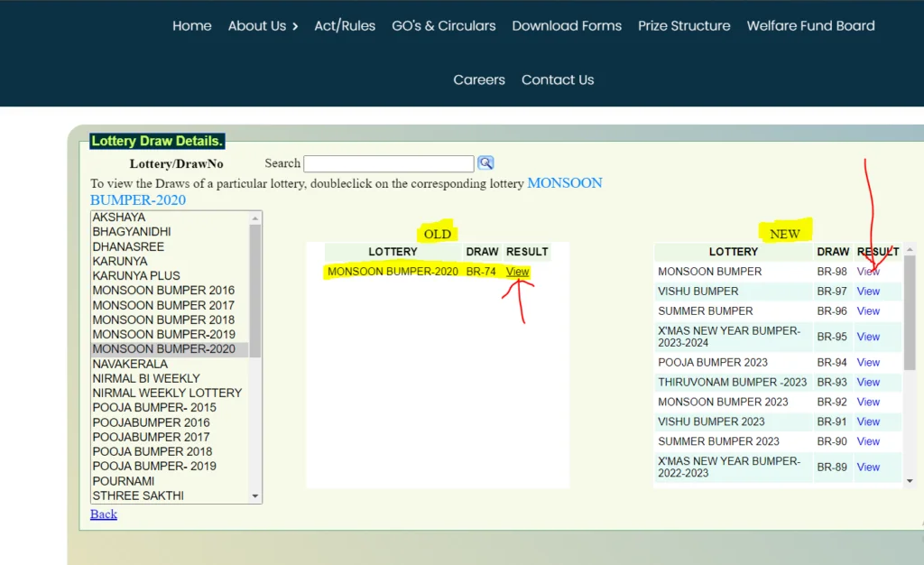The image size is (924, 565).
Task: Open the Contact Us page
Action: tap(558, 79)
